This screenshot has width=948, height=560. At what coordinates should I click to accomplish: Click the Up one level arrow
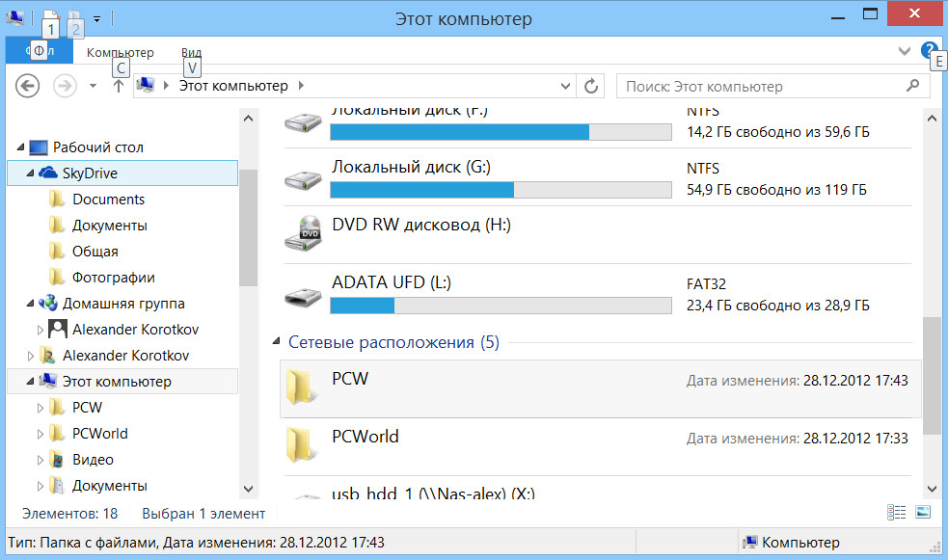[x=119, y=86]
